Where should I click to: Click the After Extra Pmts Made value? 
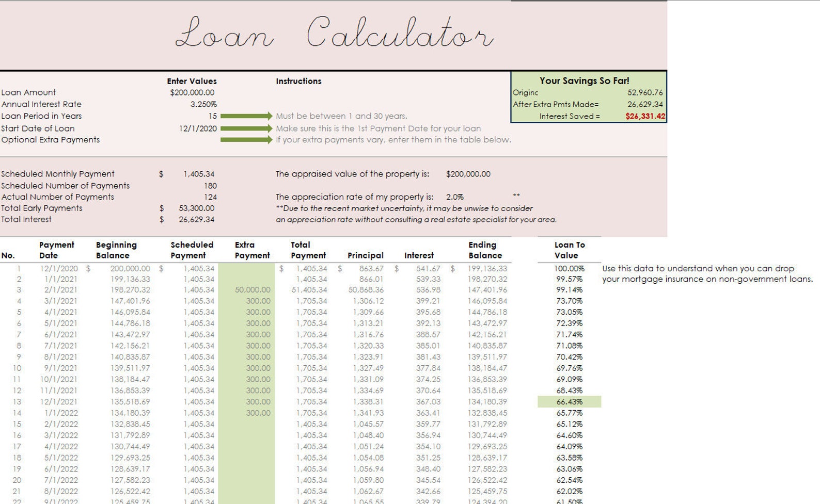tap(645, 104)
